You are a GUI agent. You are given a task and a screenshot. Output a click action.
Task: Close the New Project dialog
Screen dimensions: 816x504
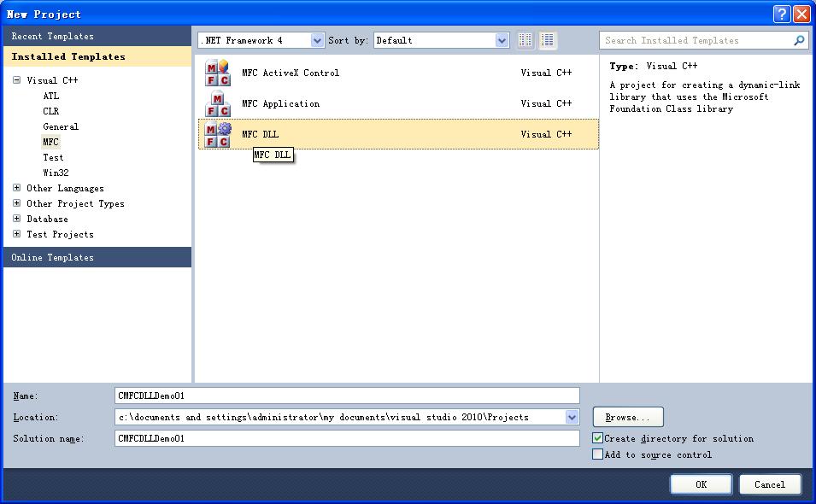802,14
